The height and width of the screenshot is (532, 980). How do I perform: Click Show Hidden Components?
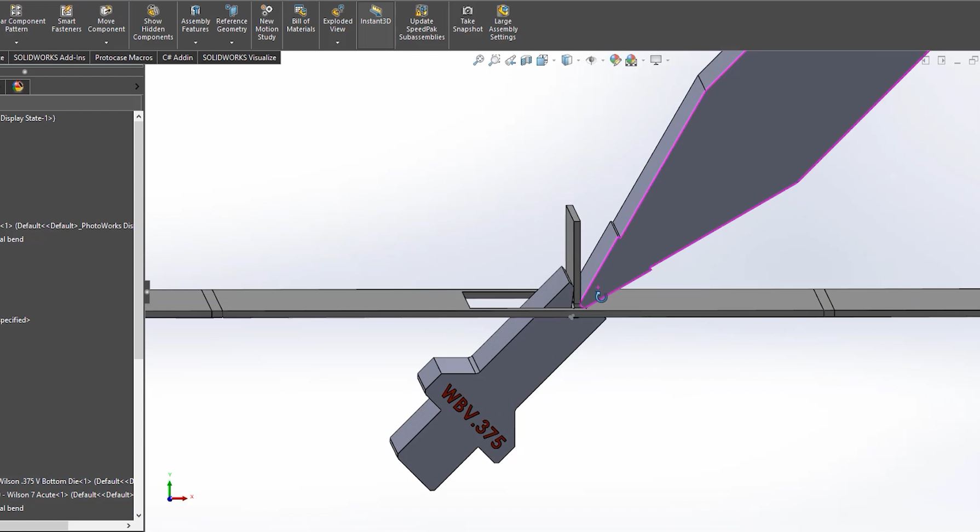click(153, 23)
